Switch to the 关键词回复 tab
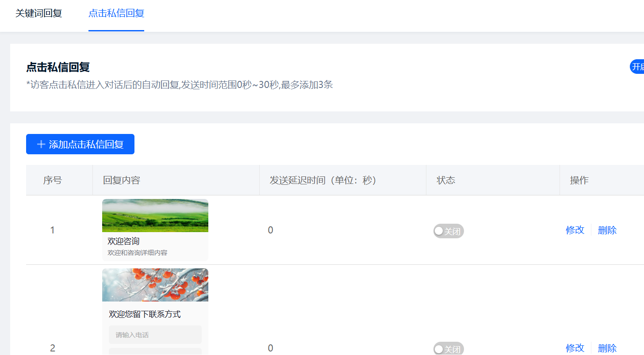644x355 pixels. click(x=39, y=13)
